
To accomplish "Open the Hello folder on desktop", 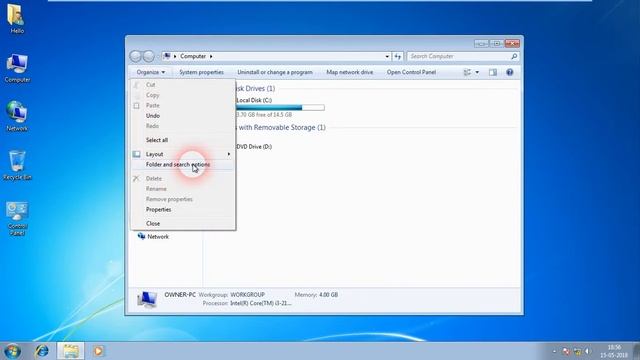I will (17, 18).
